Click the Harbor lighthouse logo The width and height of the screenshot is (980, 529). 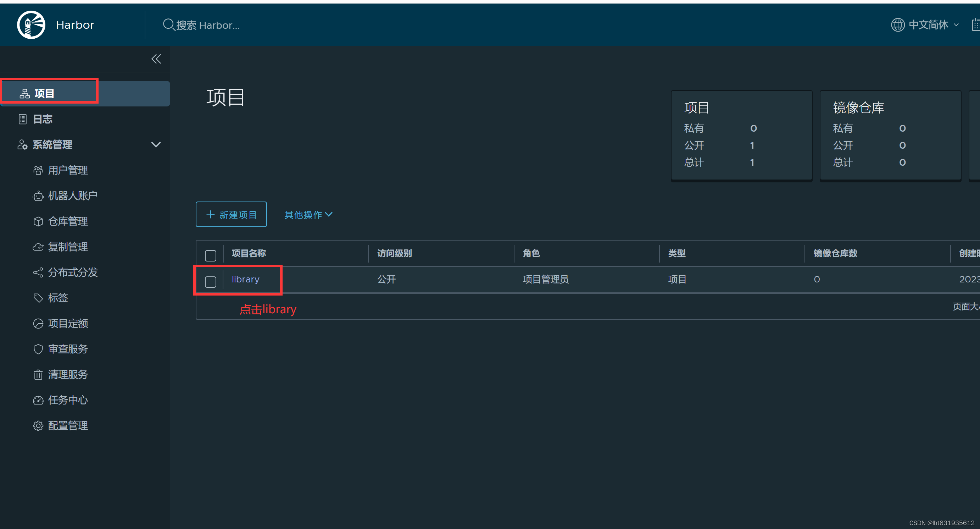pyautogui.click(x=31, y=25)
